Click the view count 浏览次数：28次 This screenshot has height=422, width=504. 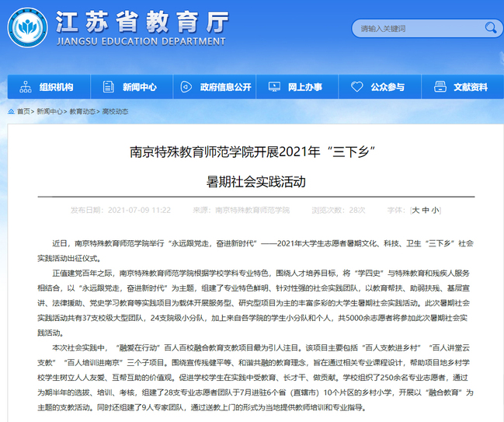click(x=339, y=211)
